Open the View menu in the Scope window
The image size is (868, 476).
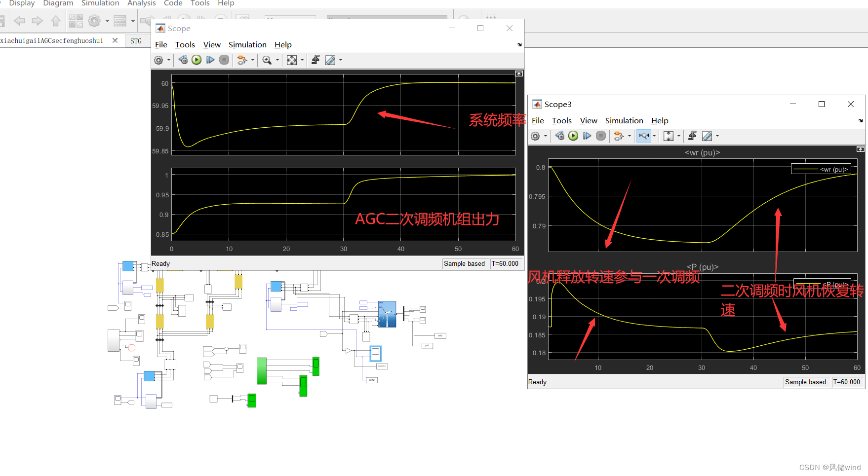point(211,44)
